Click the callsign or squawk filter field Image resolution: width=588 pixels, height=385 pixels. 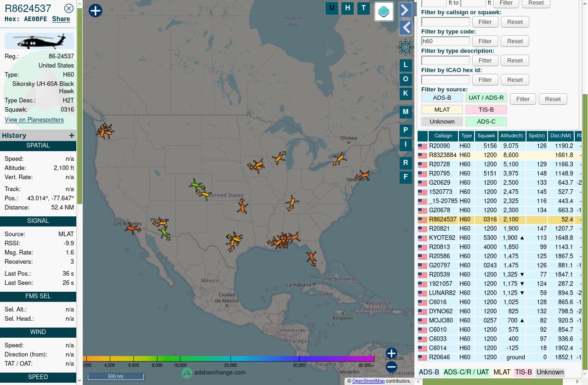coord(446,22)
